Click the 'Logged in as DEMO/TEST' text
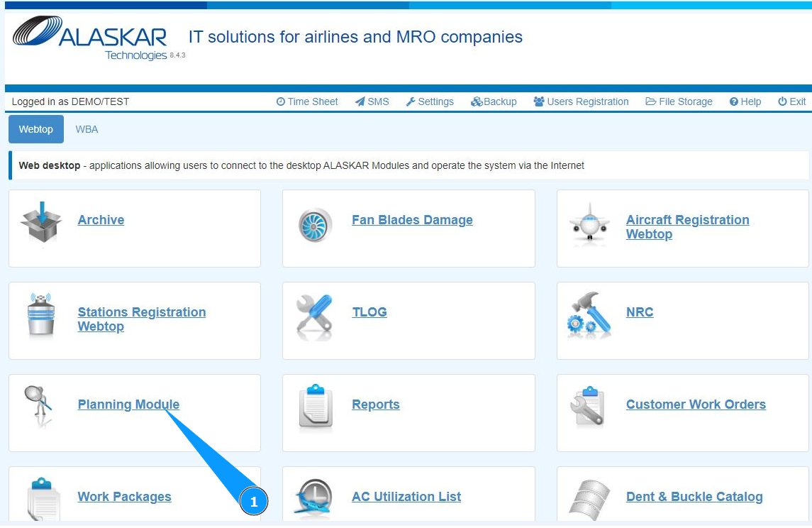 (70, 101)
